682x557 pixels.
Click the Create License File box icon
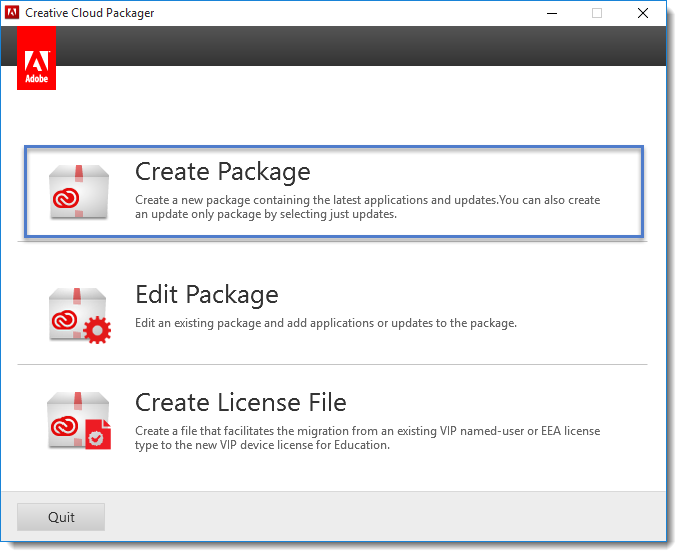point(79,420)
